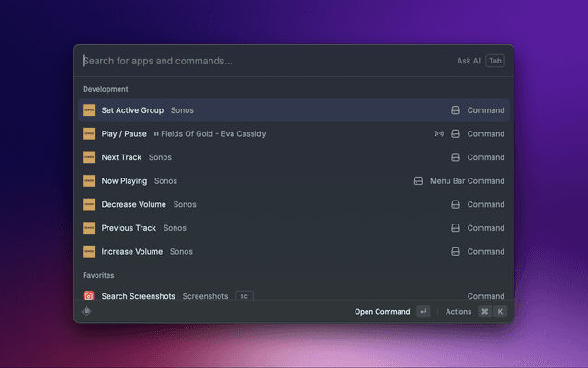Click Ask AI in the search bar

[x=469, y=61]
